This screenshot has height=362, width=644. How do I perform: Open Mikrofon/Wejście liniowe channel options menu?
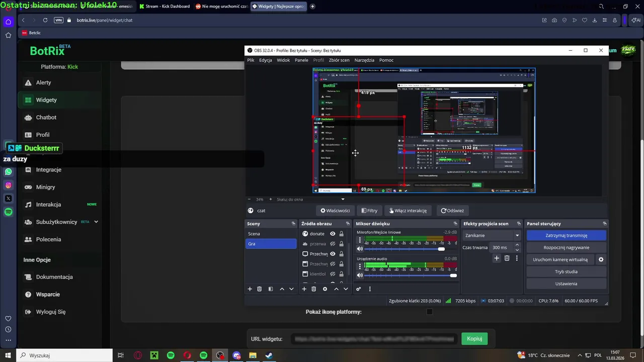[360, 240]
